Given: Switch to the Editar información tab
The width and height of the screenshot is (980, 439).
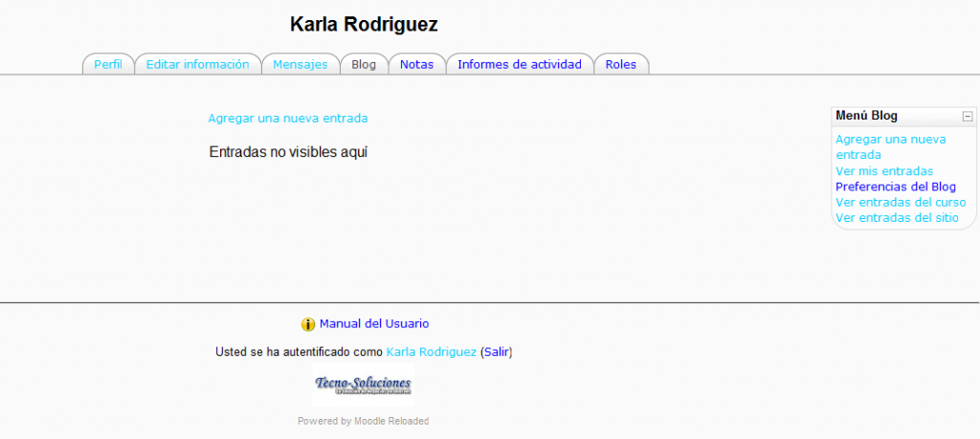Looking at the screenshot, I should point(197,65).
